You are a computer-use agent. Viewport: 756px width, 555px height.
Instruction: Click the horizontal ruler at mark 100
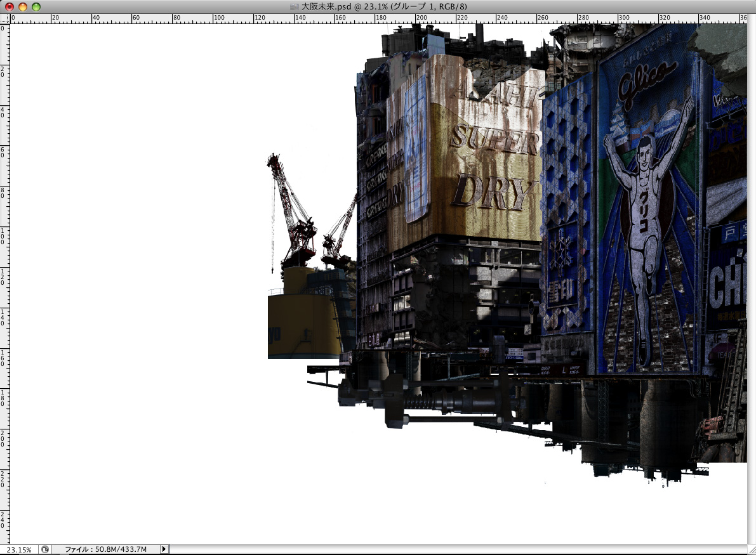(213, 18)
